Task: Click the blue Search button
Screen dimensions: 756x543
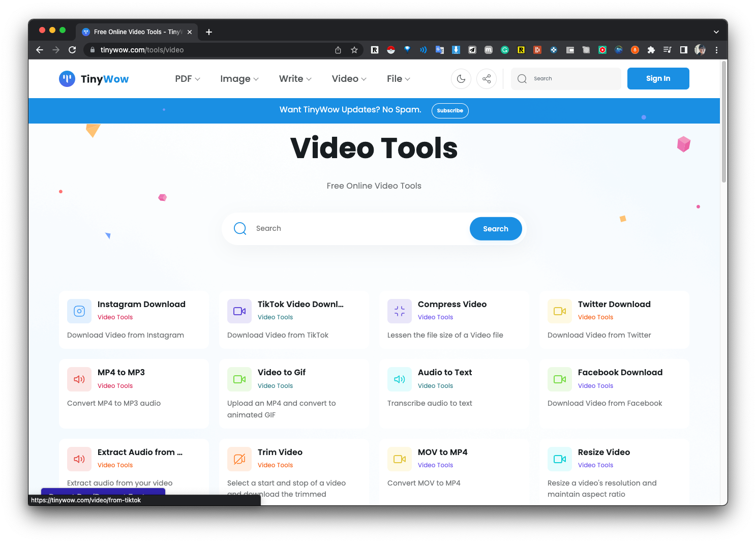Action: [496, 229]
